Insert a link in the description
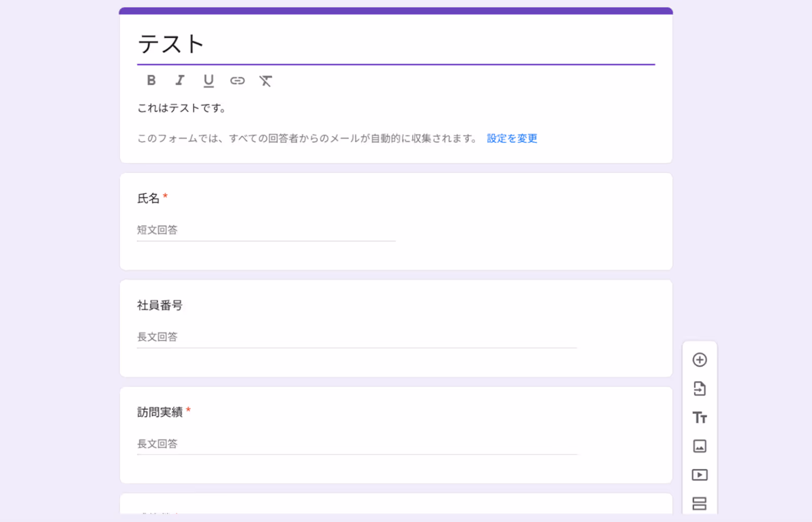812x522 pixels. click(x=237, y=81)
